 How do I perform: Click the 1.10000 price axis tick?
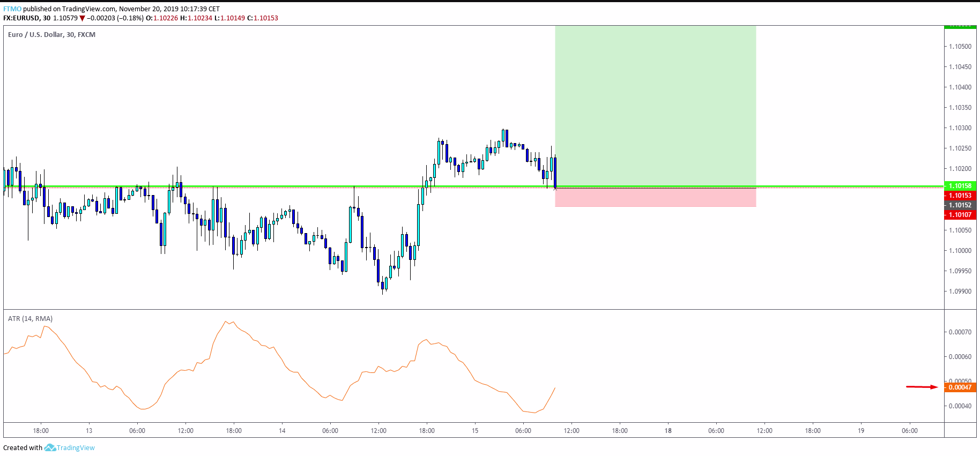[960, 251]
